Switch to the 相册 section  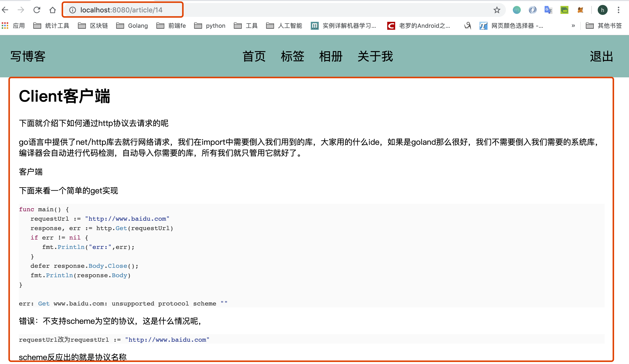[x=330, y=56]
